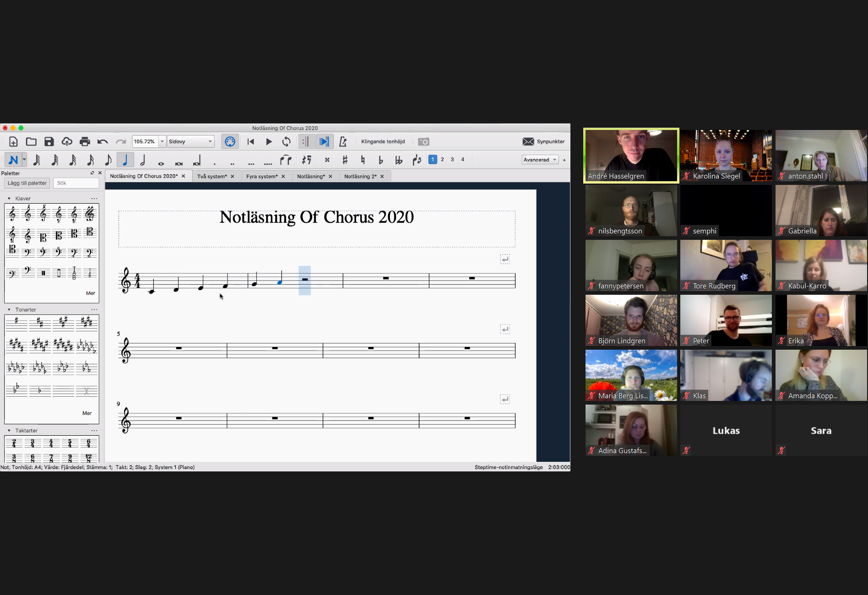The image size is (868, 595).
Task: Click the image capture camera icon
Action: point(423,142)
